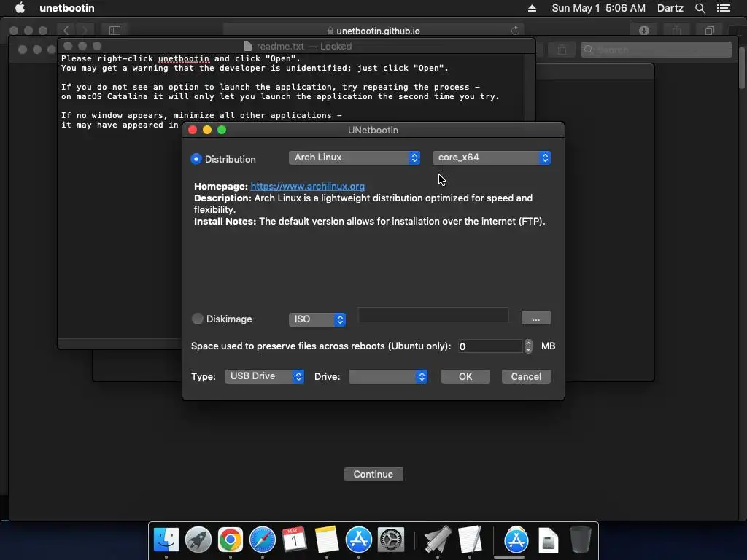Open the Arch Linux distribution dropdown
The width and height of the screenshot is (747, 560).
[x=355, y=157]
